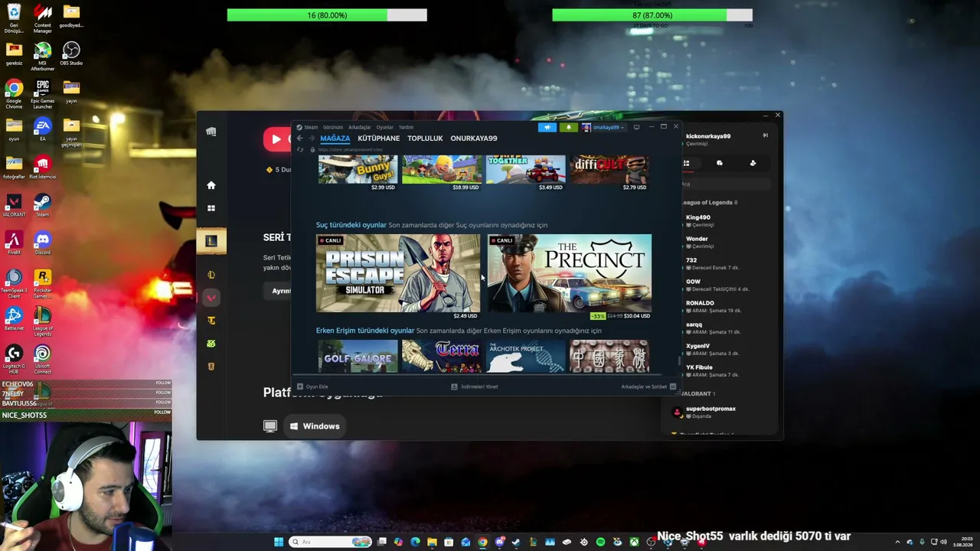980x551 pixels.
Task: Open the Görünüm menu in Steam
Action: pos(333,127)
